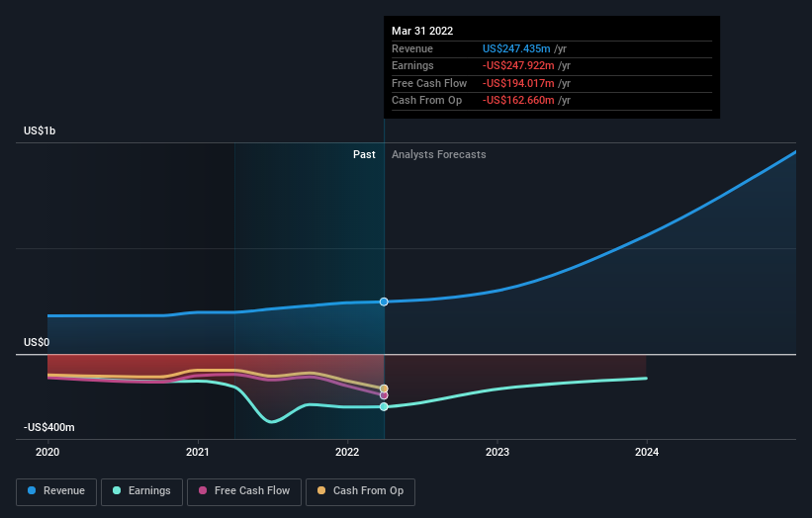Click the tooltip 'Revenue' row label
The width and height of the screenshot is (812, 518).
tap(412, 48)
